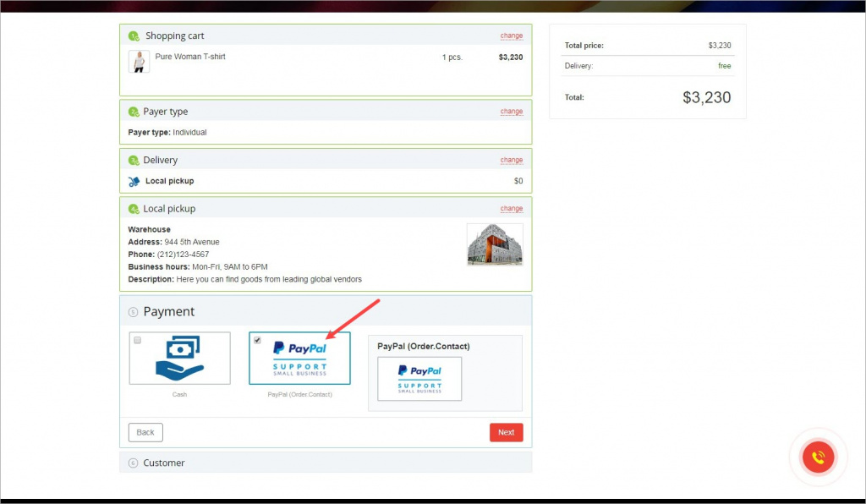Click the $0 delivery cost
Screen dimensions: 866x504
coord(518,181)
